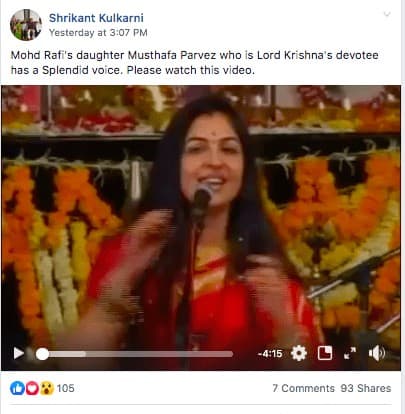The height and width of the screenshot is (414, 405).
Task: Open Shrikant Kulkarni profile link
Action: click(x=96, y=18)
